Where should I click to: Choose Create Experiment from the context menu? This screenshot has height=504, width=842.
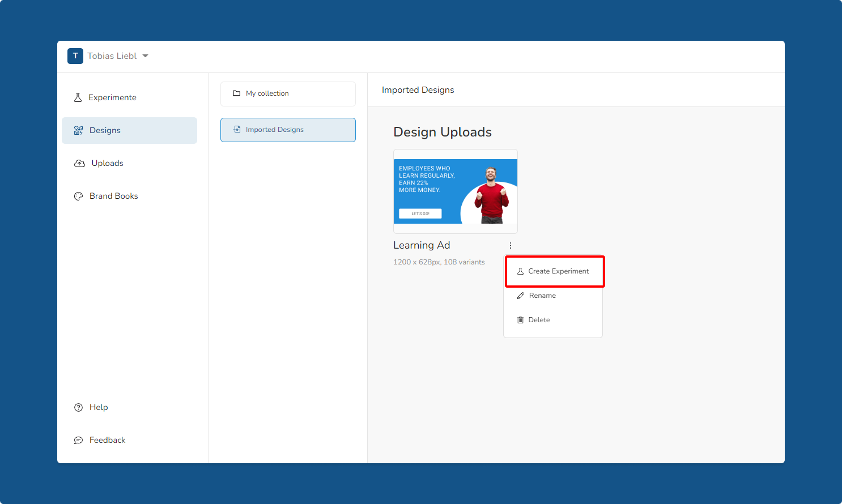(555, 271)
